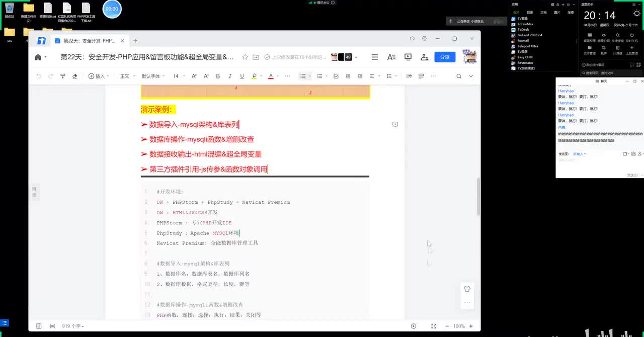644x337 pixels.
Task: Search within the document
Action: [458, 76]
